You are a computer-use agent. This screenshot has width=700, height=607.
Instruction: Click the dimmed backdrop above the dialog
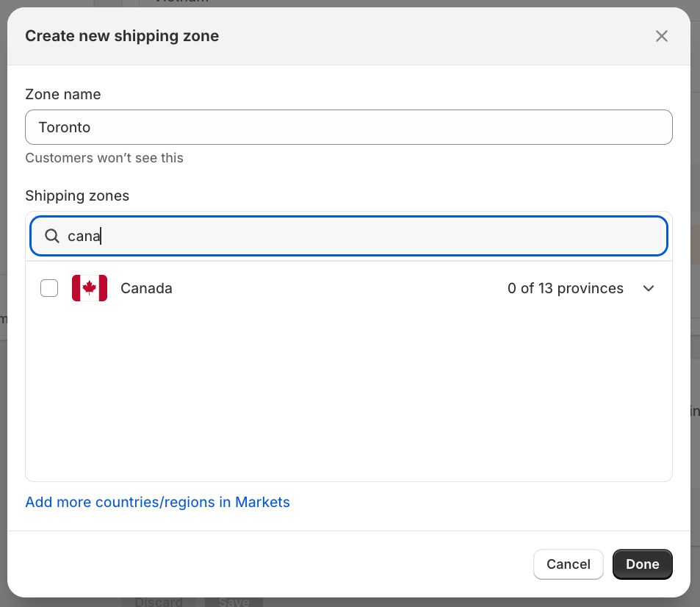367,3
